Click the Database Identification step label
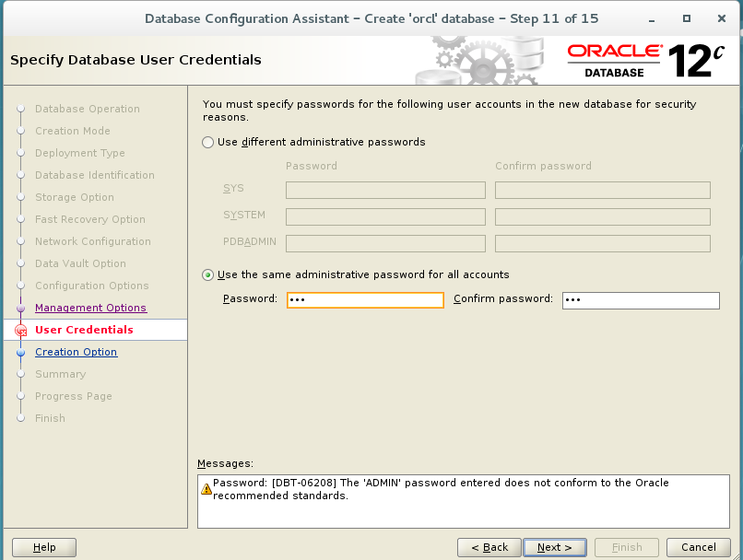743x560 pixels. pyautogui.click(x=95, y=175)
